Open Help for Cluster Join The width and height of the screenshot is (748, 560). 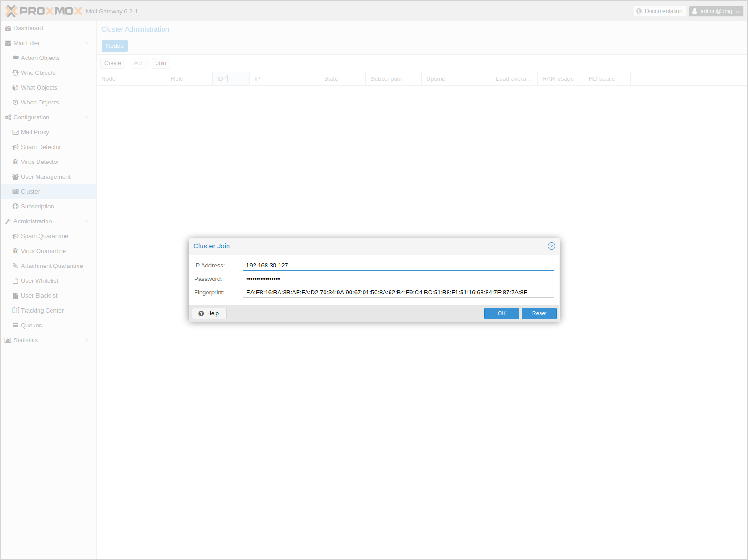209,313
